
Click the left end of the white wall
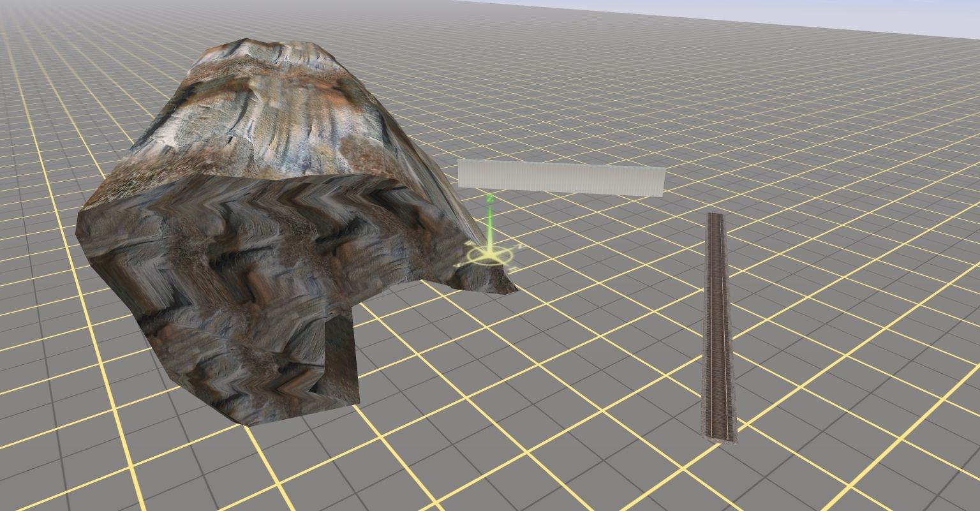(462, 174)
